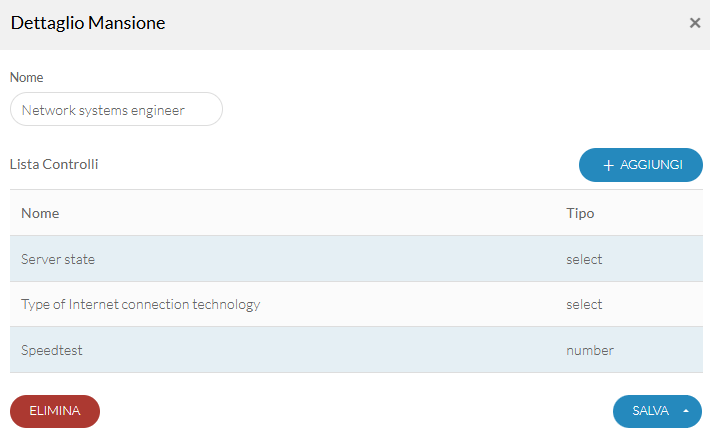The width and height of the screenshot is (710, 435).
Task: Click the SALVA button label
Action: click(650, 411)
